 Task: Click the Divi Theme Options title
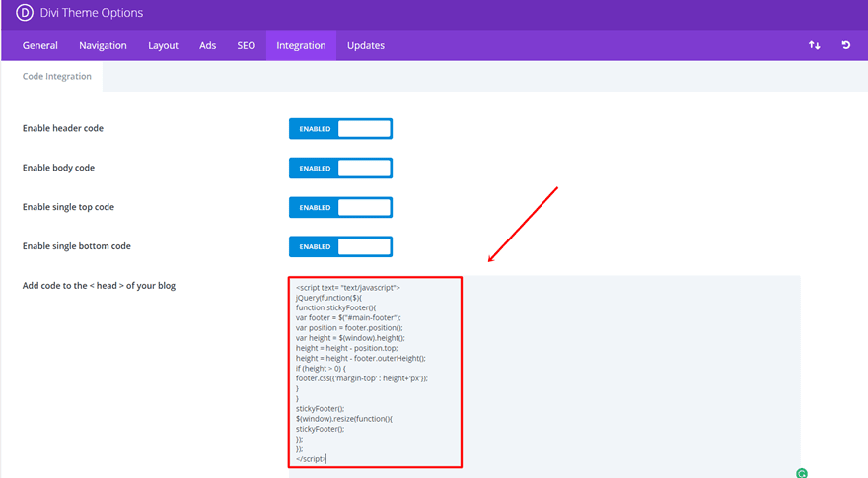coord(92,12)
